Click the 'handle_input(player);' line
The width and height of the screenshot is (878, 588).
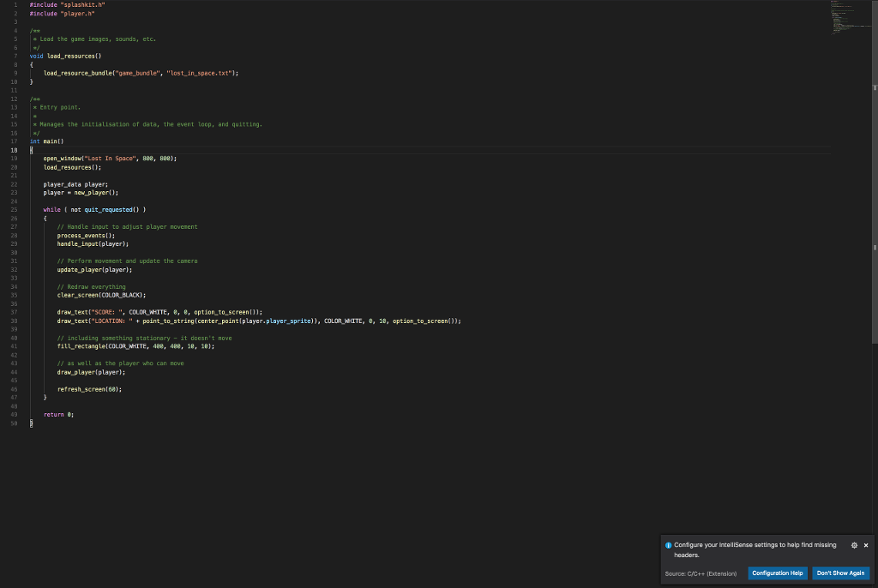tap(93, 243)
